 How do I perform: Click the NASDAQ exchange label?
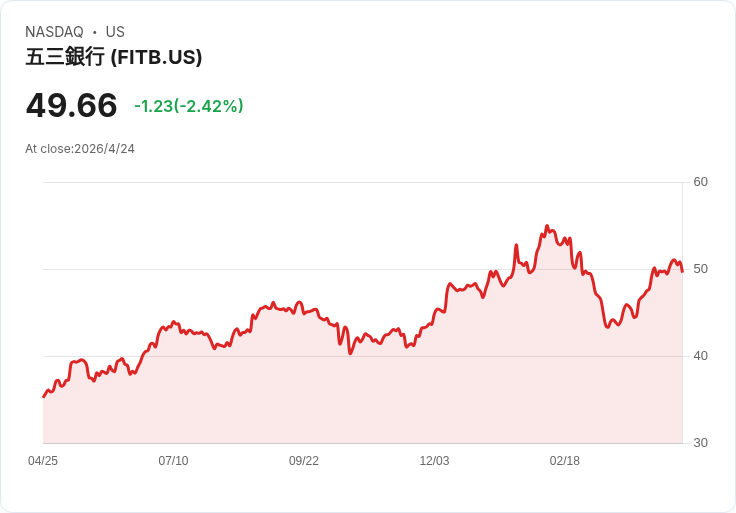click(54, 32)
